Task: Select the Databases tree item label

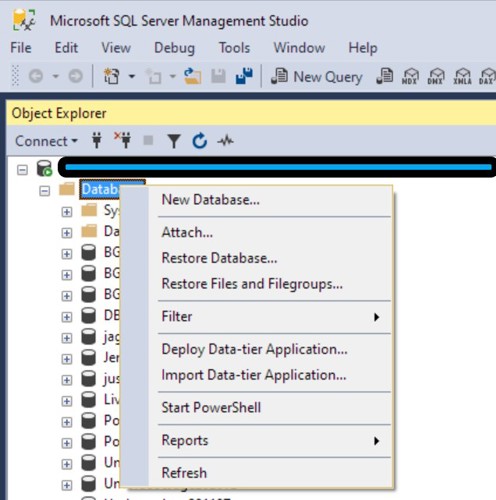Action: (x=100, y=189)
